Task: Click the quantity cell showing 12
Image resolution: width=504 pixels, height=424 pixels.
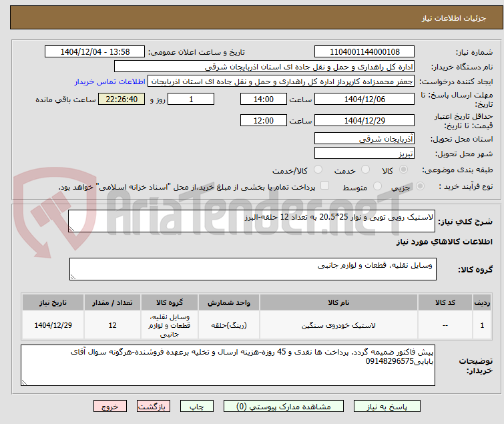Action: (x=112, y=325)
